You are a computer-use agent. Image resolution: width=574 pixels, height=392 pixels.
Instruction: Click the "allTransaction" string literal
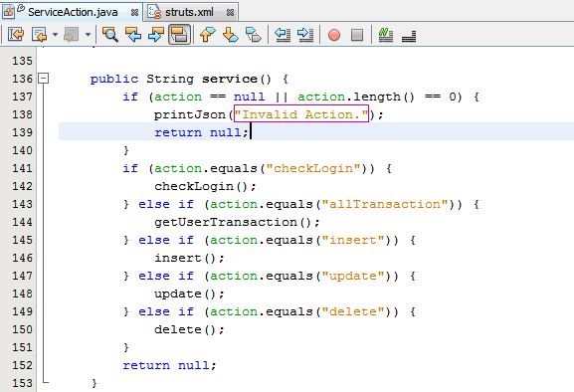click(x=385, y=204)
